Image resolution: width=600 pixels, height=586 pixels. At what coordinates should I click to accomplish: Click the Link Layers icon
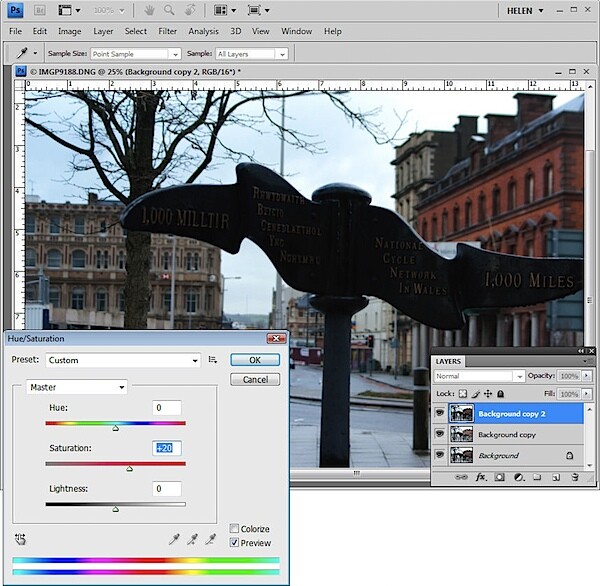tap(461, 477)
